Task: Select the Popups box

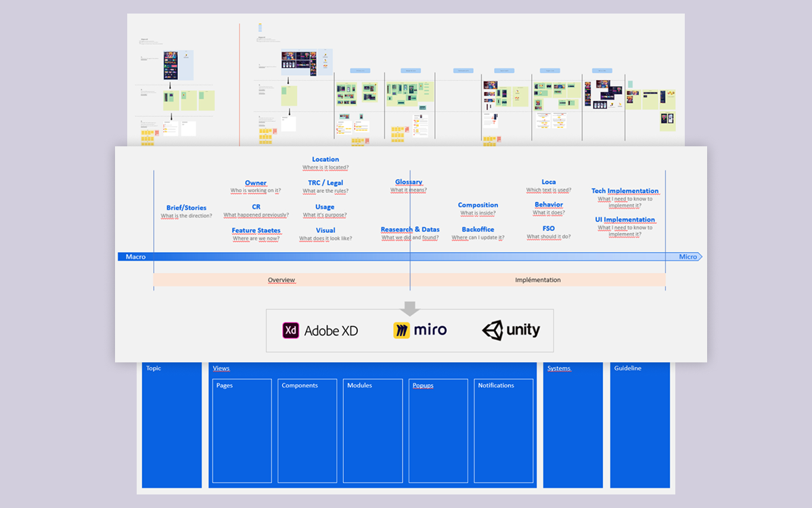Action: point(438,431)
